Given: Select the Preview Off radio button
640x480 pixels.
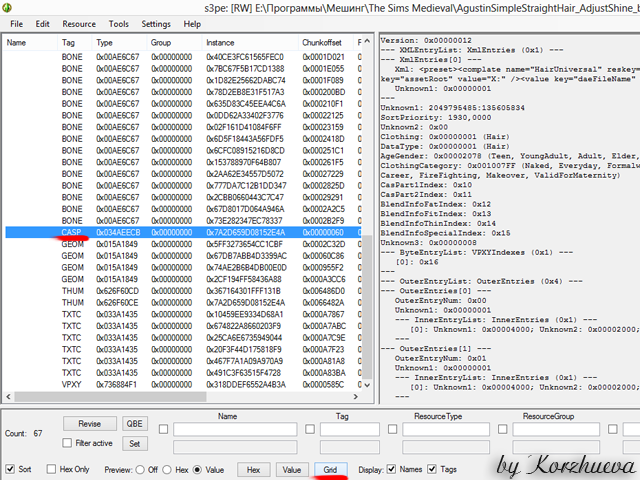Looking at the screenshot, I should 141,468.
